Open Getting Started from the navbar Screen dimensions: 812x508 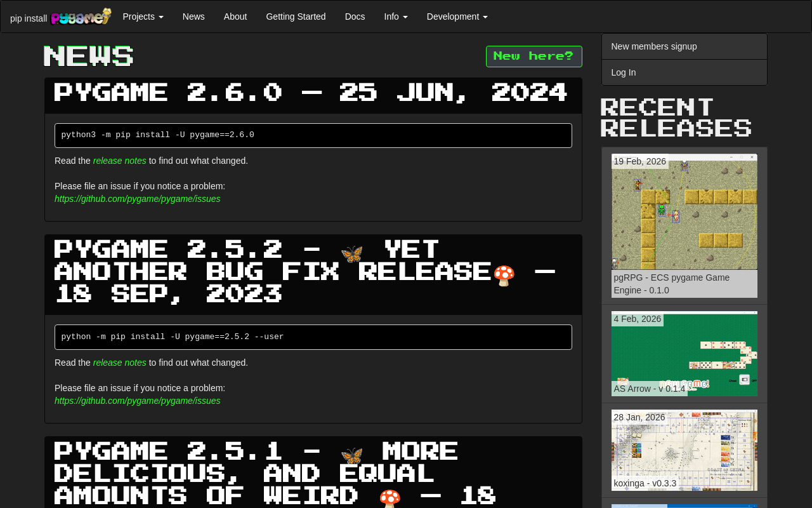[x=296, y=17]
